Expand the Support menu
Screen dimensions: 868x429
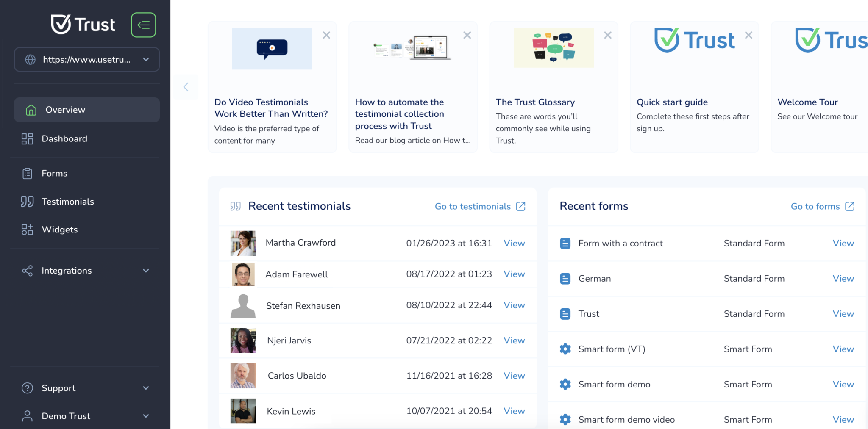point(87,388)
